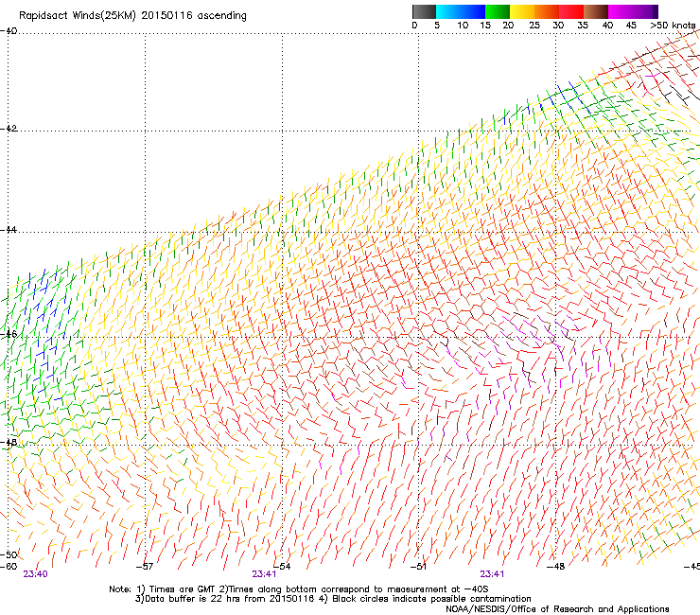This screenshot has height=615, width=700.
Task: Click the -50 latitude axis label
Action: 9,554
